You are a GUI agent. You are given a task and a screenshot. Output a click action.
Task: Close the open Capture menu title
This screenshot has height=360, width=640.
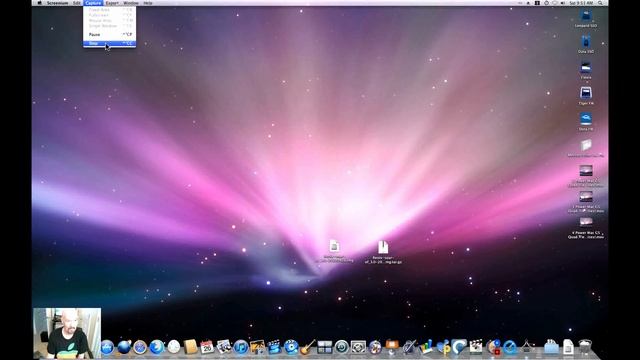[93, 3]
